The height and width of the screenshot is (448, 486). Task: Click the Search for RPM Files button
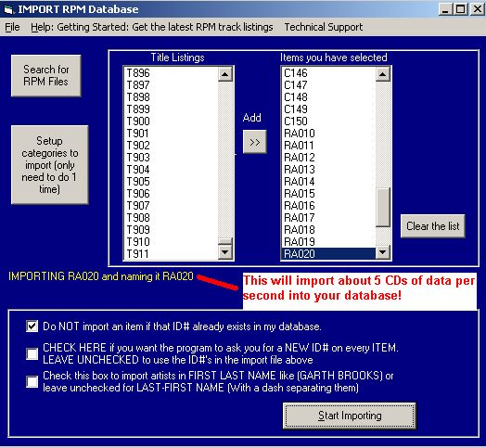coord(46,76)
